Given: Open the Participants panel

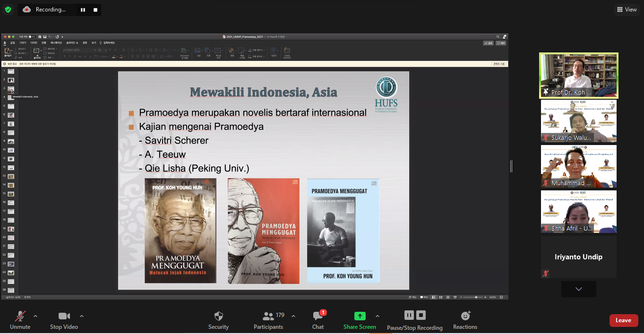Looking at the screenshot, I should (268, 320).
